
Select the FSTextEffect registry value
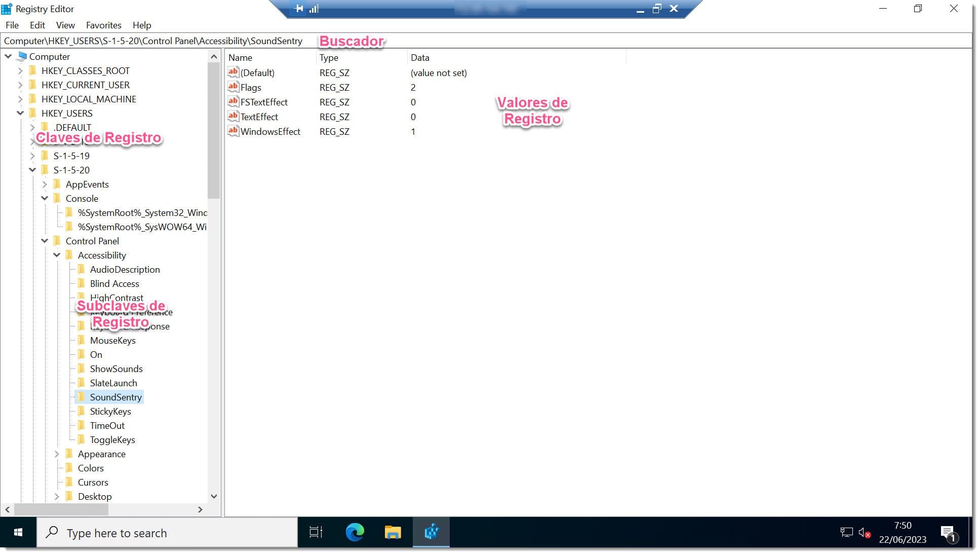tap(264, 102)
